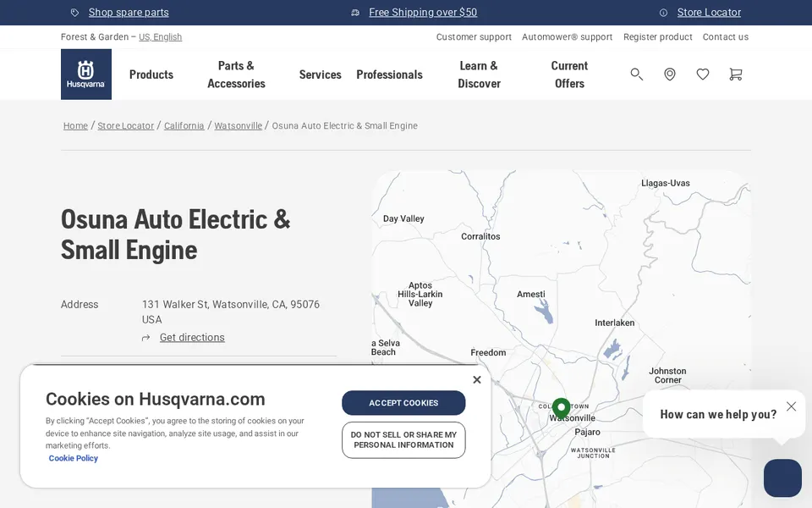Open Learn & Discover menu
The width and height of the screenshot is (812, 508).
[x=479, y=75]
